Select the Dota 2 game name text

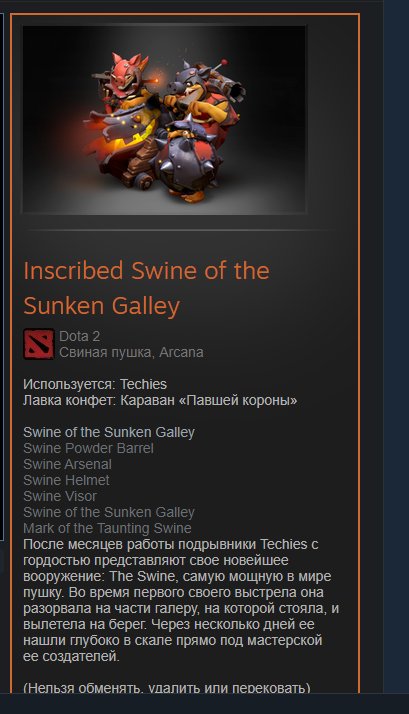point(79,336)
